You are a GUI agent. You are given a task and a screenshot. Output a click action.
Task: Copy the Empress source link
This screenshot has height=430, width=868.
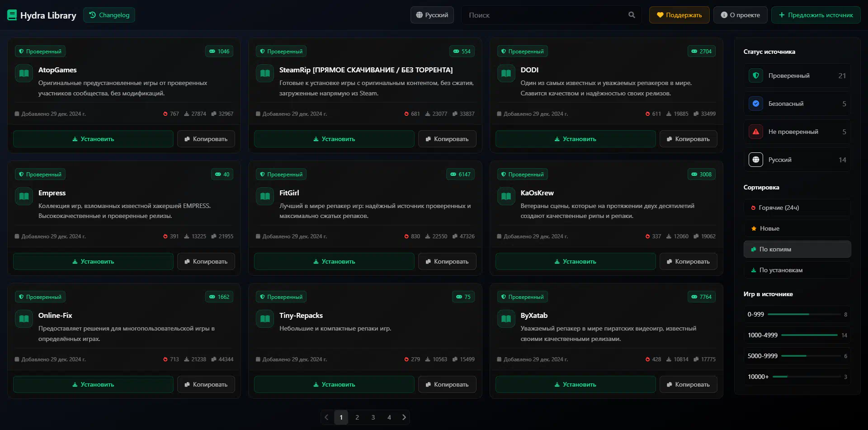(206, 261)
